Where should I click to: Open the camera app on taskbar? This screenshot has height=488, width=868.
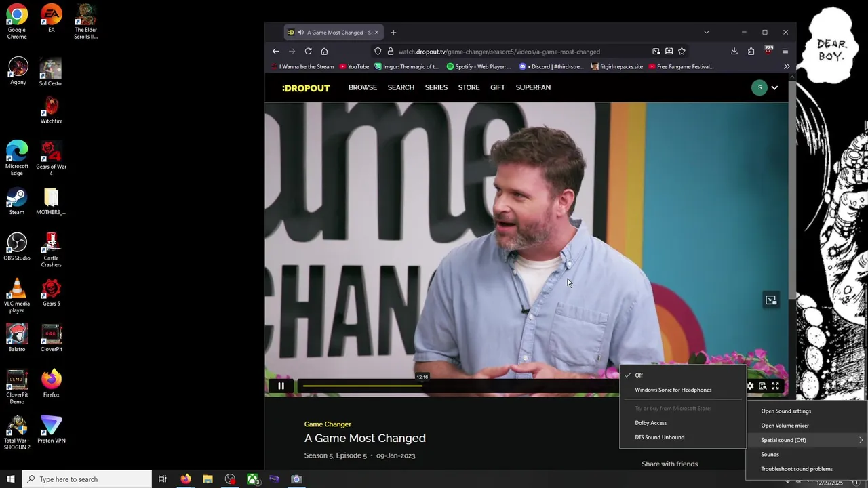[296, 479]
